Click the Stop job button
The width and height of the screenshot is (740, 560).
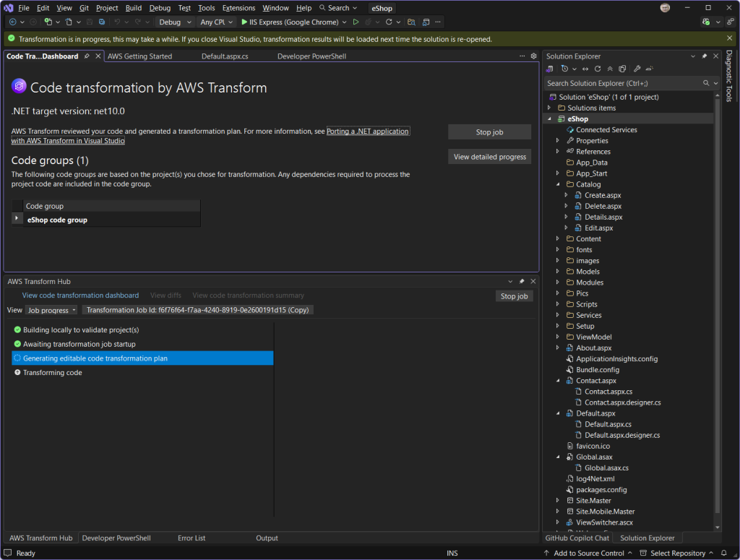489,132
